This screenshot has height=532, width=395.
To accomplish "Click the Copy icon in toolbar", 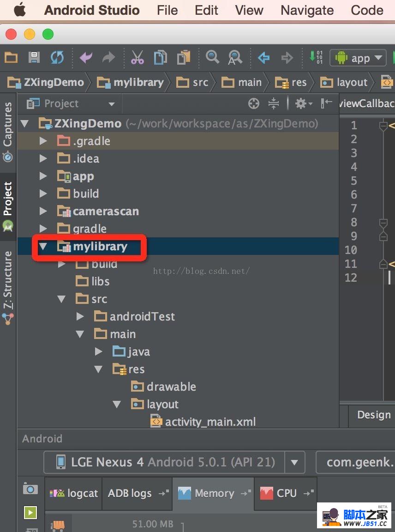I will coord(161,57).
